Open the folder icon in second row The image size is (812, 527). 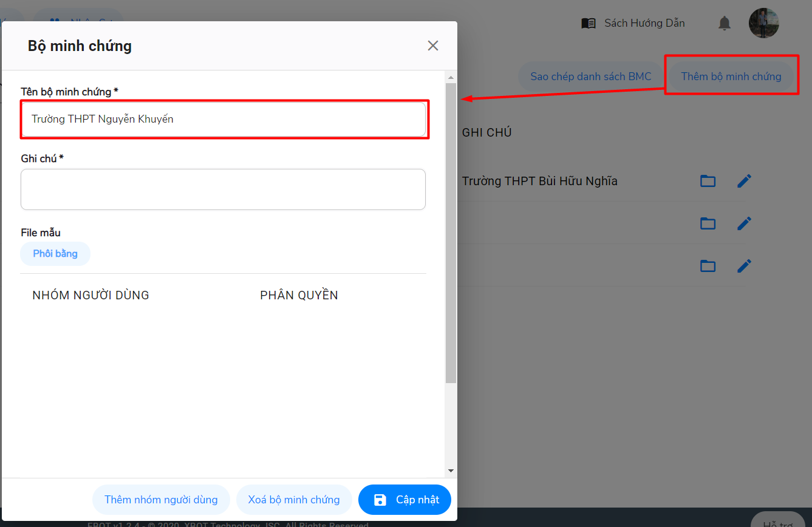pyautogui.click(x=708, y=223)
